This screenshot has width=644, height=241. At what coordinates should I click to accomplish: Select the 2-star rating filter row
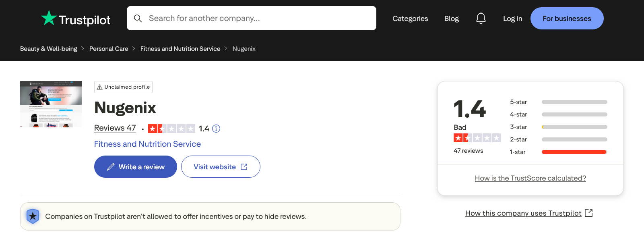pos(559,139)
